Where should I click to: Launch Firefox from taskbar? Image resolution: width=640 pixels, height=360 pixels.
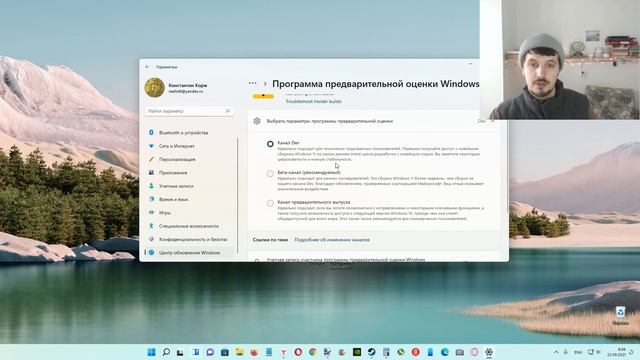254,352
